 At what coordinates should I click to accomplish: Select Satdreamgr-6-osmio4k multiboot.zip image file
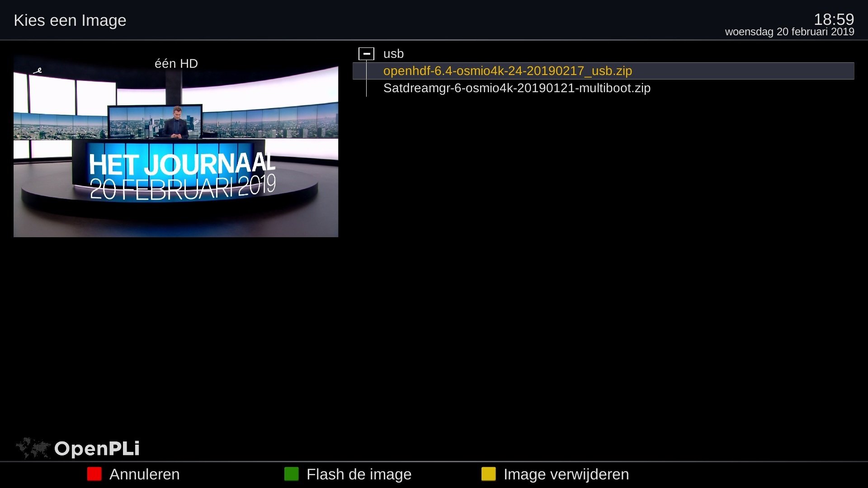coord(517,88)
